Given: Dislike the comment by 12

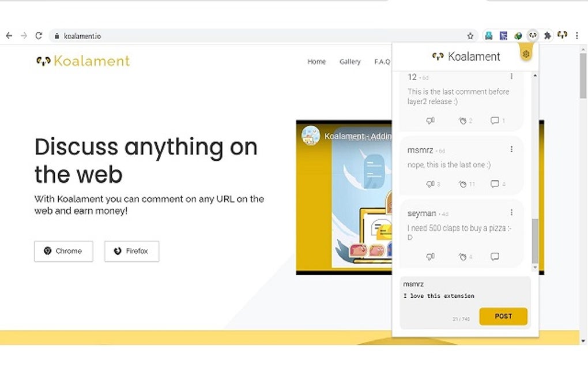Looking at the screenshot, I should [x=430, y=121].
